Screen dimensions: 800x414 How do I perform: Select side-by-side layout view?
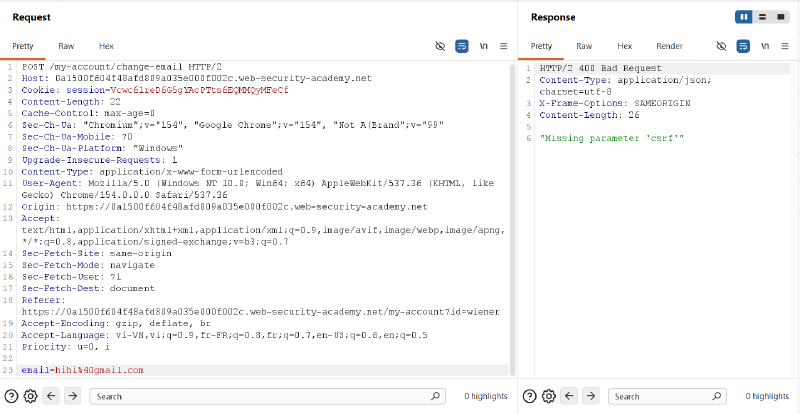pyautogui.click(x=744, y=17)
